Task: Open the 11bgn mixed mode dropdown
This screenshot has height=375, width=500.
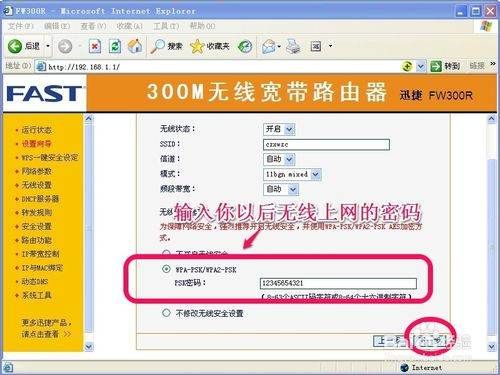Action: pos(292,174)
